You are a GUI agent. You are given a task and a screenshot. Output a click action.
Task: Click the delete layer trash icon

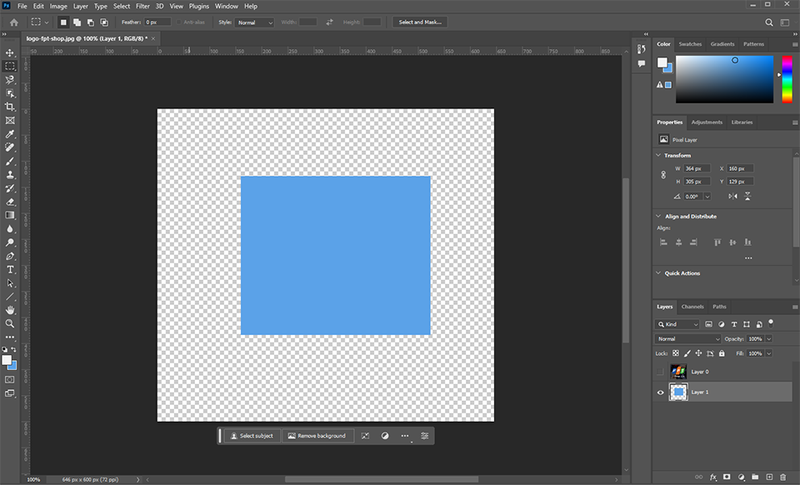[783, 477]
